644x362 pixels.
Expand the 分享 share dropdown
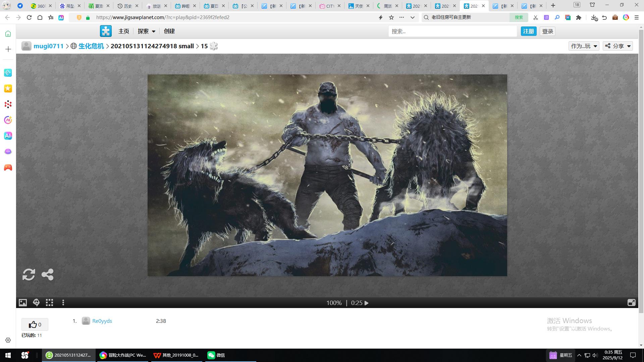[618, 46]
